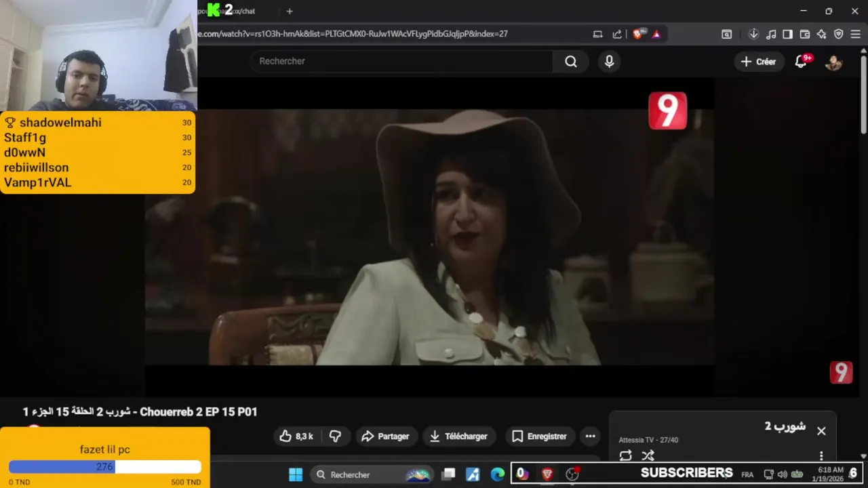This screenshot has height=488, width=868.
Task: Open the Brave playlist music note icon
Action: [x=771, y=34]
